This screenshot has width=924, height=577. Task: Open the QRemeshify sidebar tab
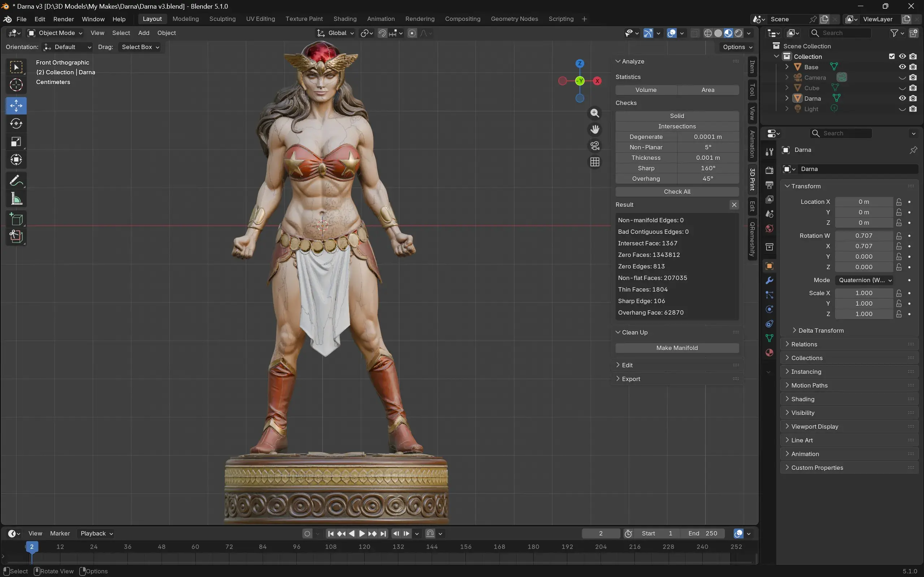coord(752,239)
